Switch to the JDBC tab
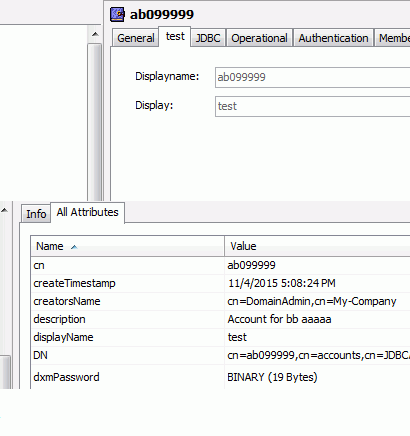Image resolution: width=410 pixels, height=436 pixels. 208,38
